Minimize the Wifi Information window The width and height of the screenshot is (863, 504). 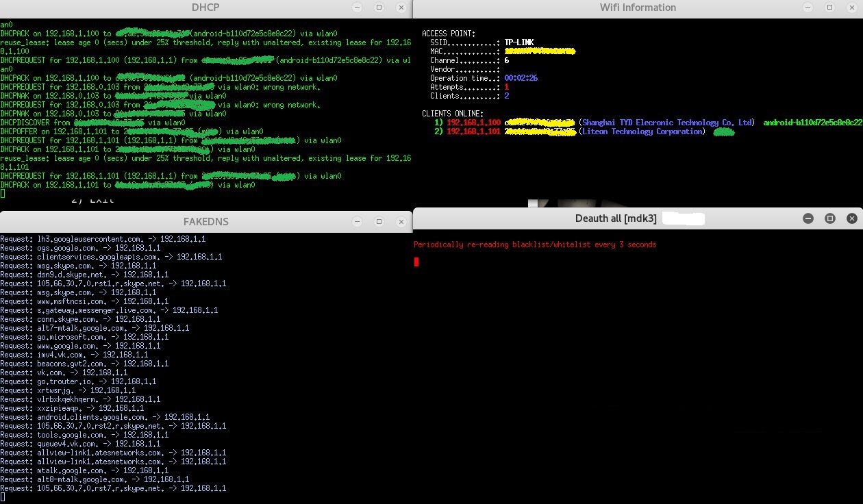click(x=807, y=8)
